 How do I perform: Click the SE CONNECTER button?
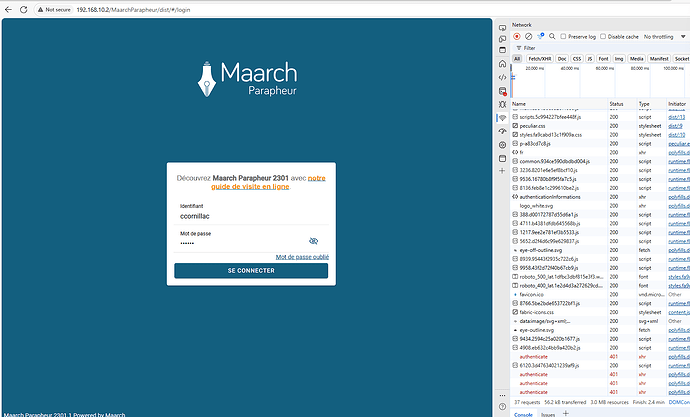[251, 271]
